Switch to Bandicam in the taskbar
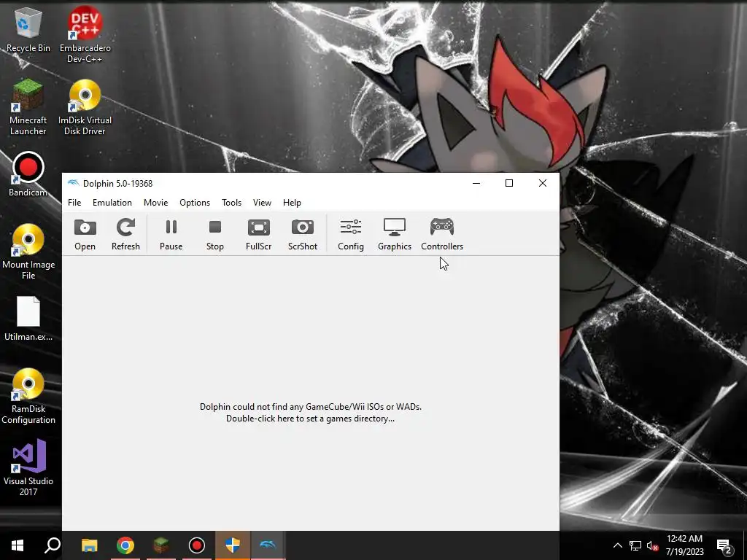The image size is (747, 560). click(197, 545)
